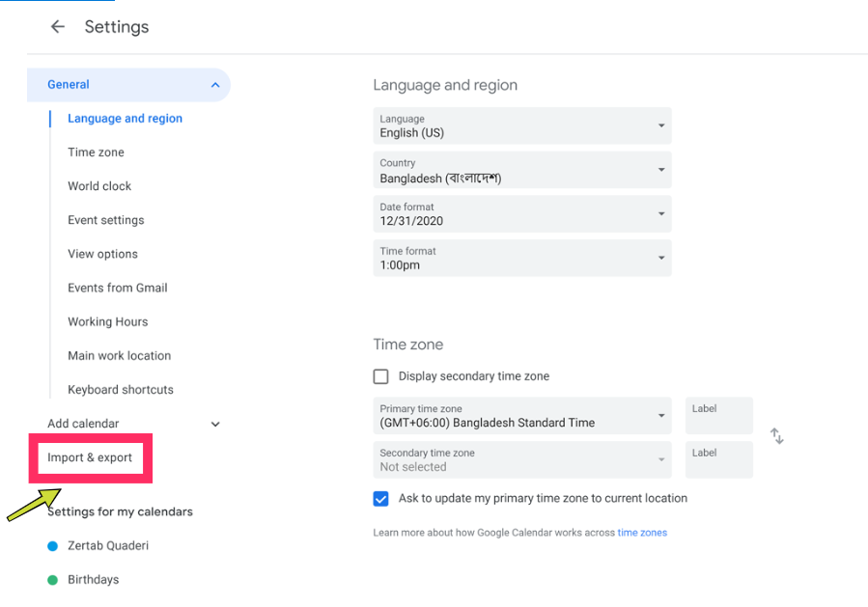The image size is (868, 607).
Task: Collapse the General section chevron
Action: 215,85
